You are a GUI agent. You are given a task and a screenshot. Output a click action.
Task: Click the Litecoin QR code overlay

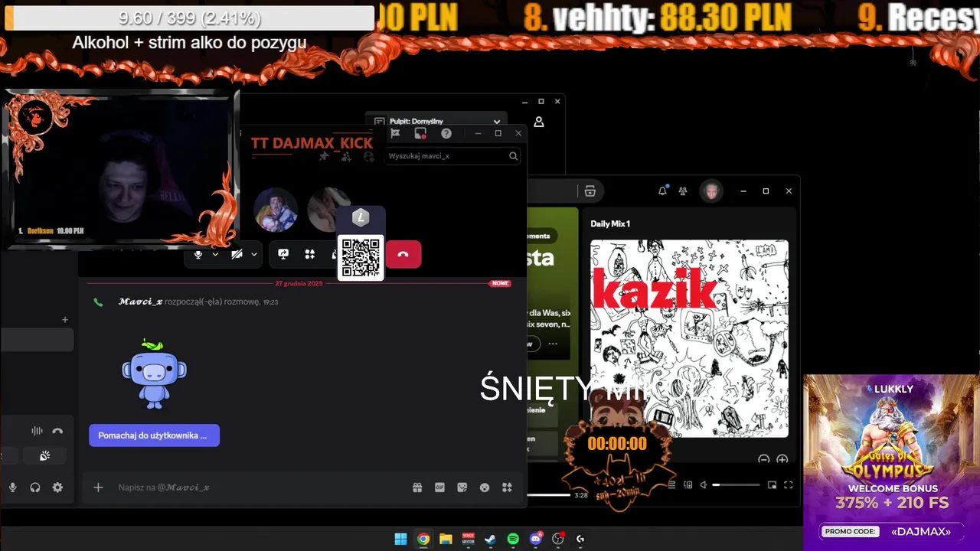pyautogui.click(x=361, y=257)
